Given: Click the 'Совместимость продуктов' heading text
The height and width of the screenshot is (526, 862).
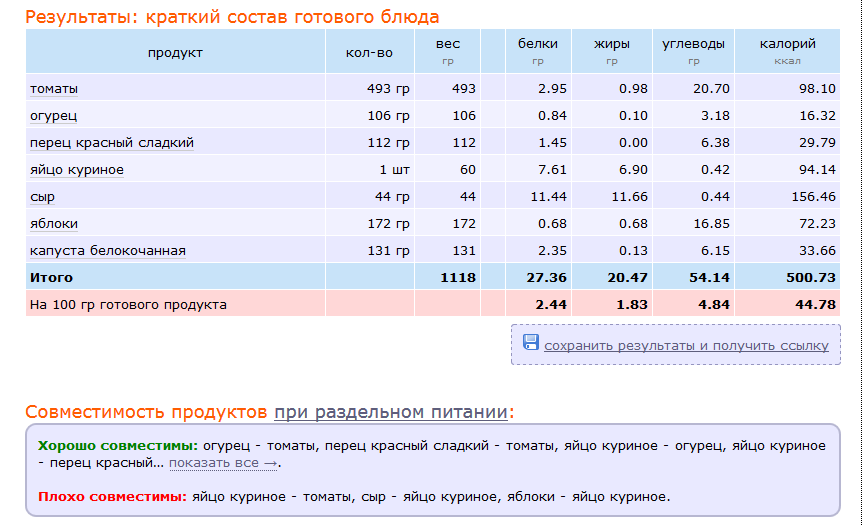Looking at the screenshot, I should (x=146, y=412).
